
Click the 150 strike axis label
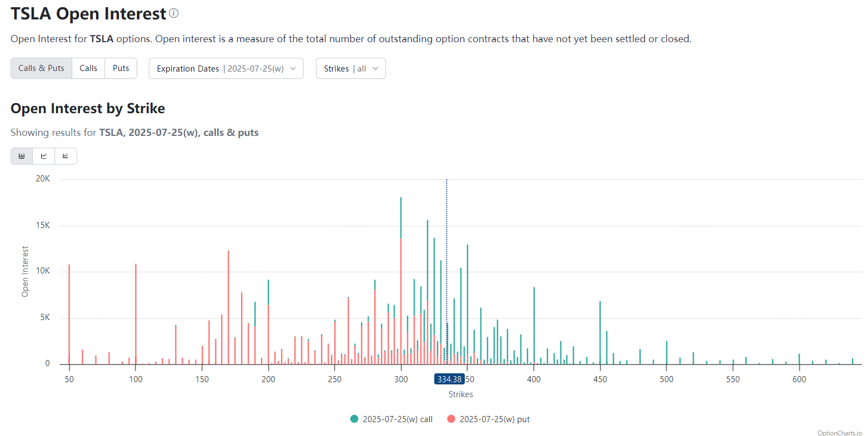click(x=202, y=379)
